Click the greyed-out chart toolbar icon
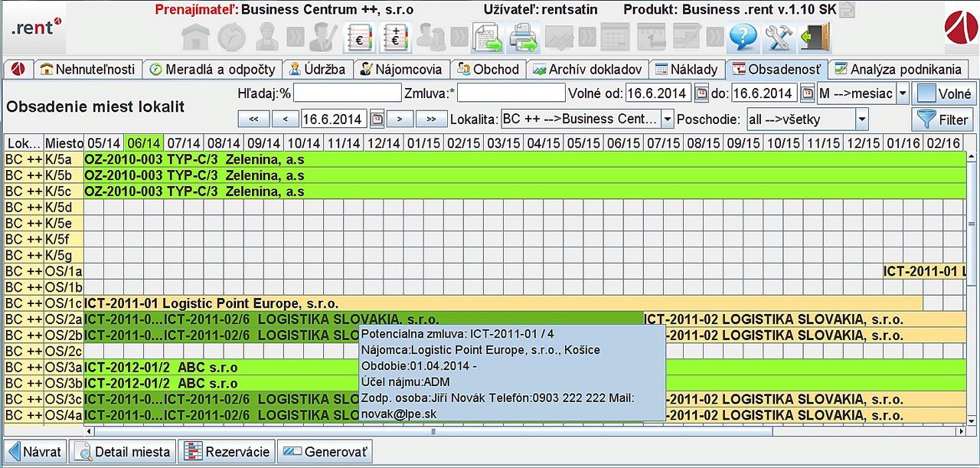980x468 pixels. [560, 37]
